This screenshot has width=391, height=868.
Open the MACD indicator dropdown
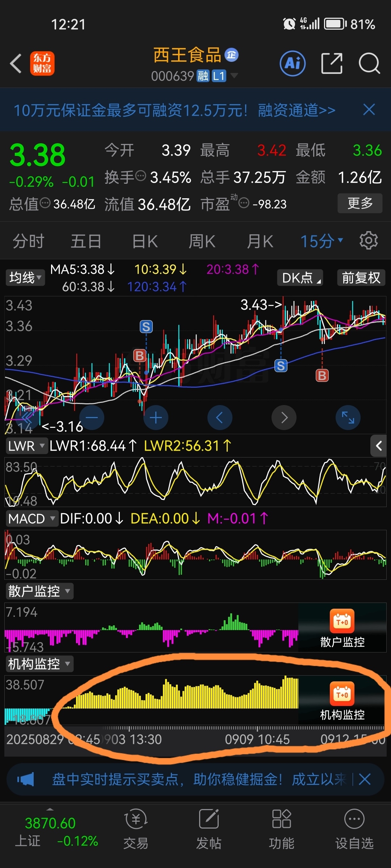coord(31,519)
